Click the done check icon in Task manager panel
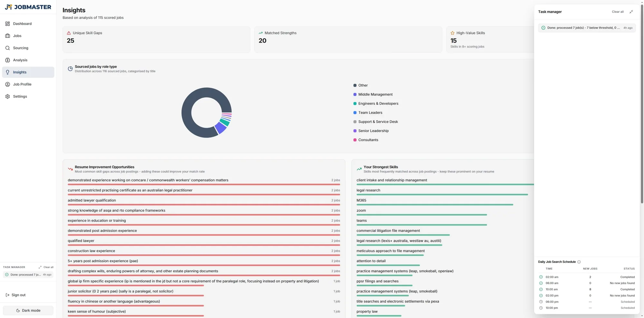The image size is (644, 318). [x=543, y=28]
